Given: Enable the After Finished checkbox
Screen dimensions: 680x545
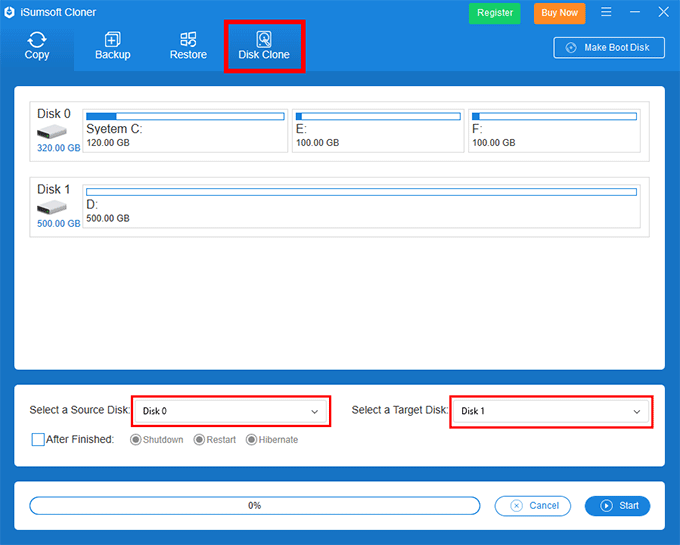Looking at the screenshot, I should click(x=38, y=440).
